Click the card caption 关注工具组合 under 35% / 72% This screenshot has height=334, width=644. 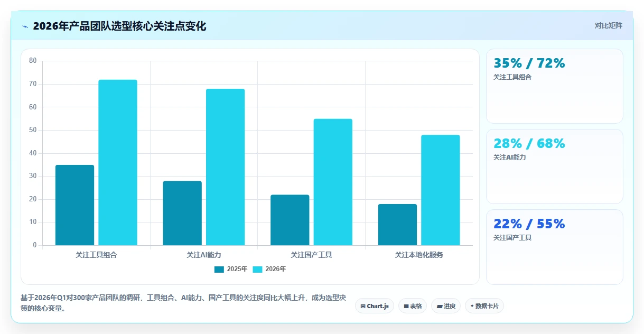[512, 77]
